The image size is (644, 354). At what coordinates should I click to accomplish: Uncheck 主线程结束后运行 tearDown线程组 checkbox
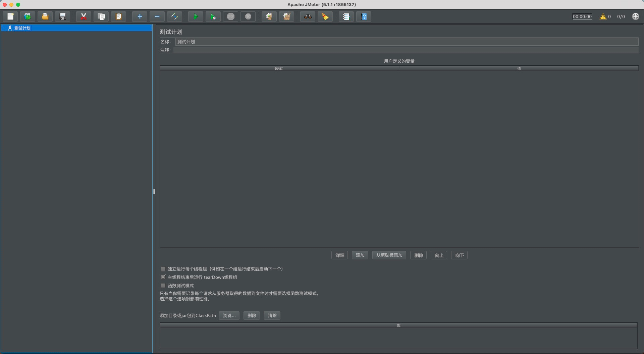(x=163, y=277)
